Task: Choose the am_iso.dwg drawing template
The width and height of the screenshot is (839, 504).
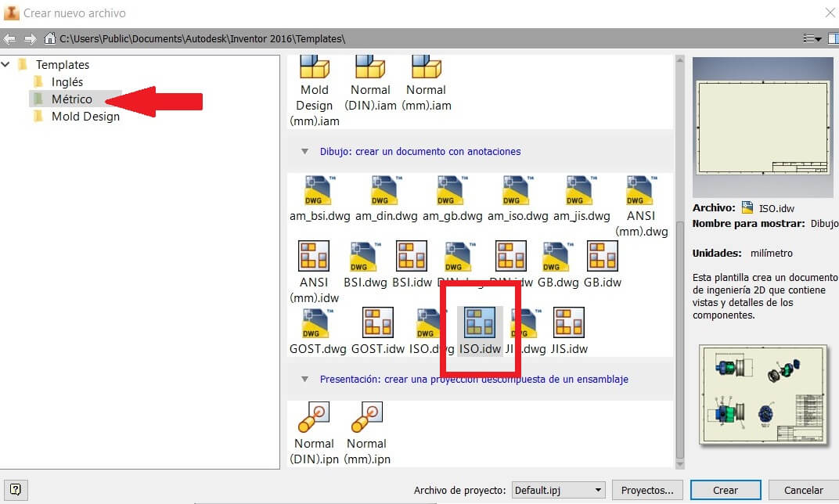Action: (517, 199)
